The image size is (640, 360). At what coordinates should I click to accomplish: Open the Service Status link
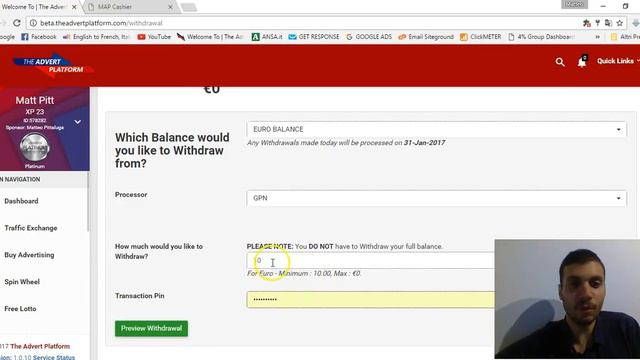54,357
